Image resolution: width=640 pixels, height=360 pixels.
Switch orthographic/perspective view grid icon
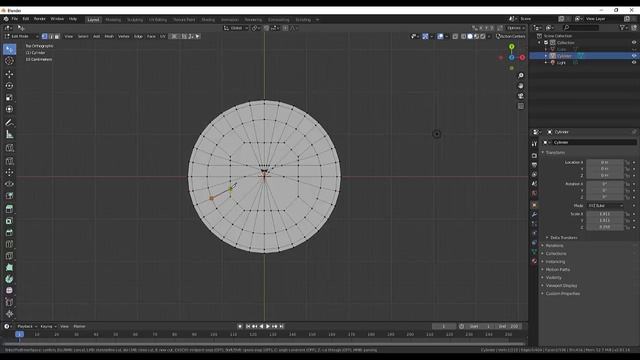pos(521,106)
